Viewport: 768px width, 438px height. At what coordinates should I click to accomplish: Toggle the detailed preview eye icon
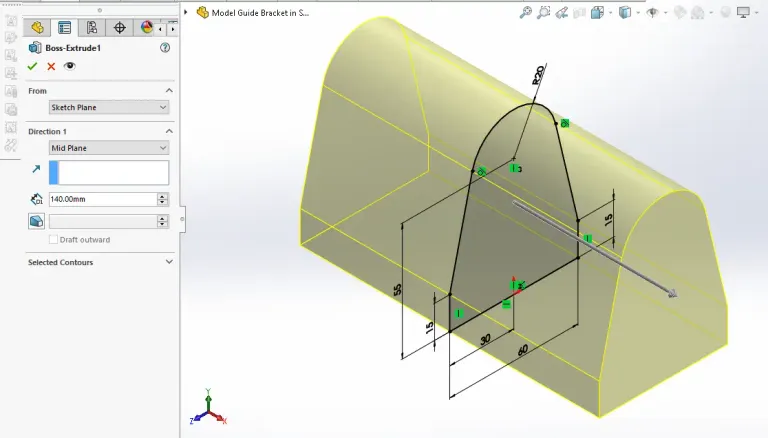click(x=69, y=66)
